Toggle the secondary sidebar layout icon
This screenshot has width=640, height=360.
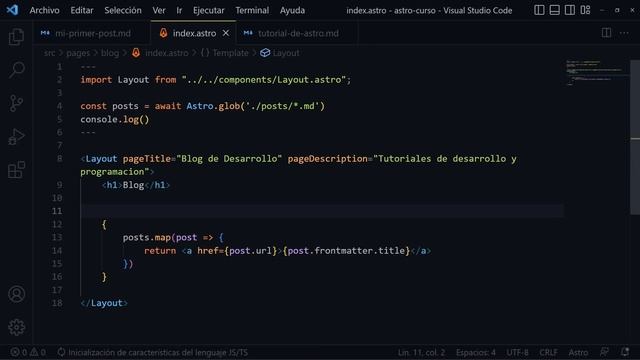(570, 10)
